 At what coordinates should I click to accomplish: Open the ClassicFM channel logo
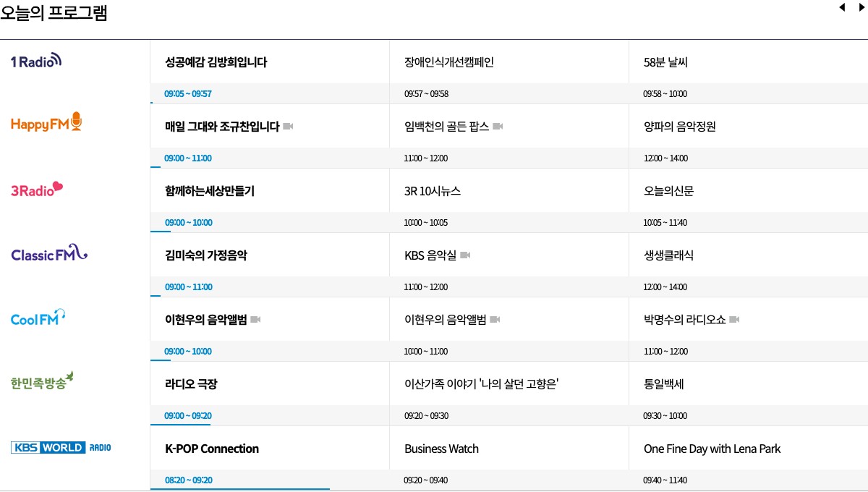click(x=49, y=253)
